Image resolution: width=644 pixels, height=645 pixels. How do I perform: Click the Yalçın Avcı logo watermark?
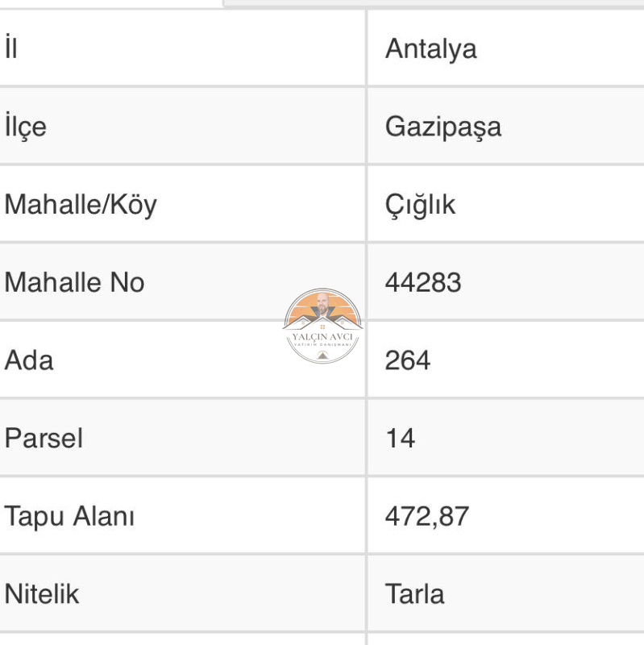pos(322,326)
